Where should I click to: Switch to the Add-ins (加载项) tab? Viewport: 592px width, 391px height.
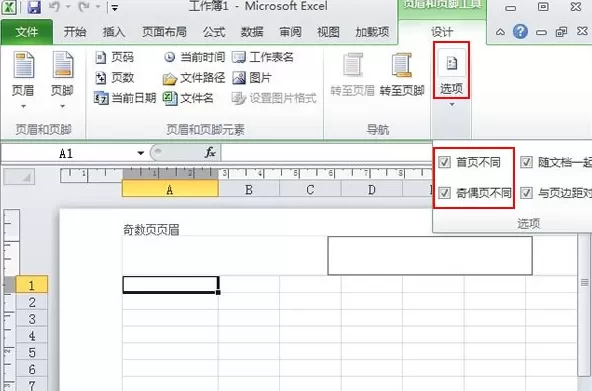click(372, 32)
